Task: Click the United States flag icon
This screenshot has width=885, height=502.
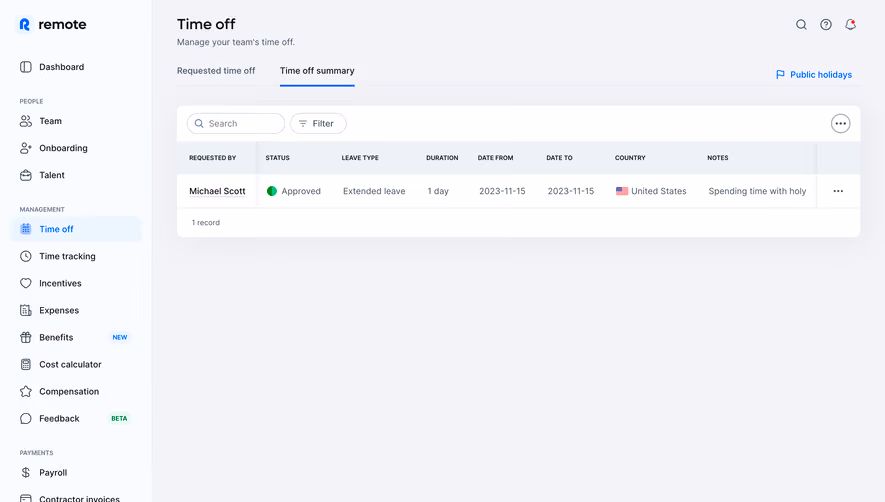Action: coord(622,191)
